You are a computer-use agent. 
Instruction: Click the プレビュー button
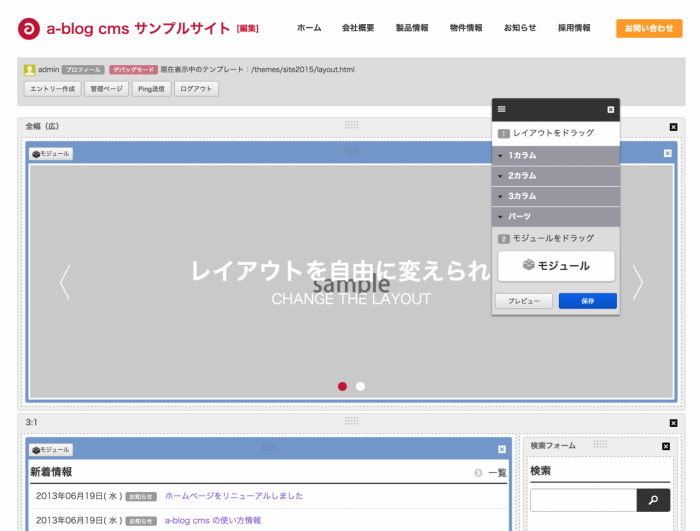(x=524, y=301)
